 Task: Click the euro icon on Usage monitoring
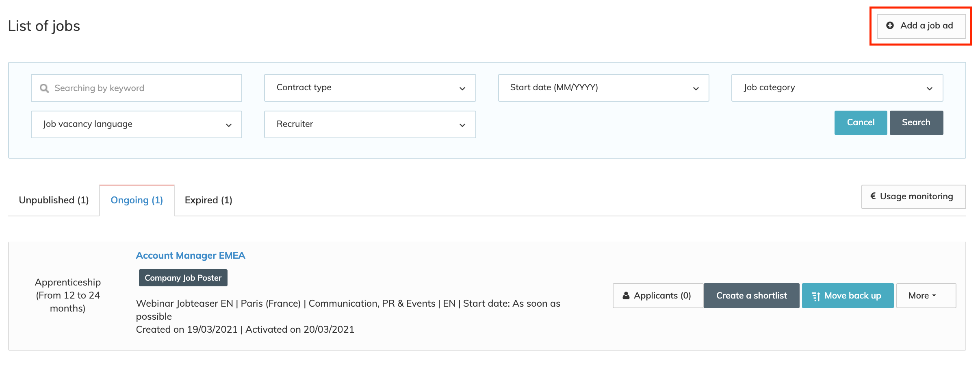[873, 196]
